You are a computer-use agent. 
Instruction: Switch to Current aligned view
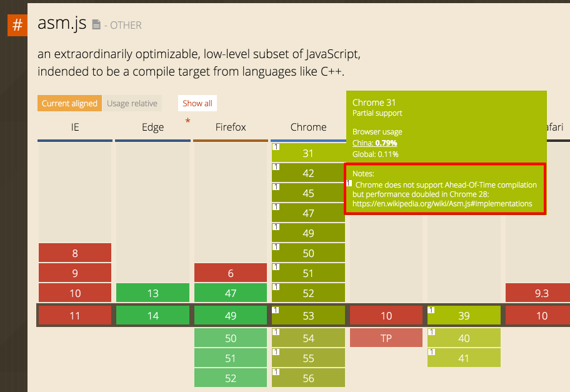tap(69, 103)
